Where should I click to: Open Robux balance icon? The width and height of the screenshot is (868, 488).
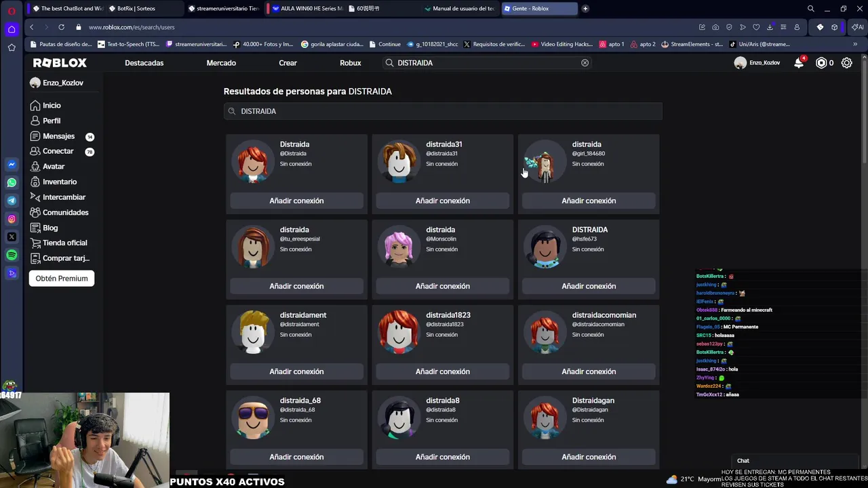click(x=821, y=63)
